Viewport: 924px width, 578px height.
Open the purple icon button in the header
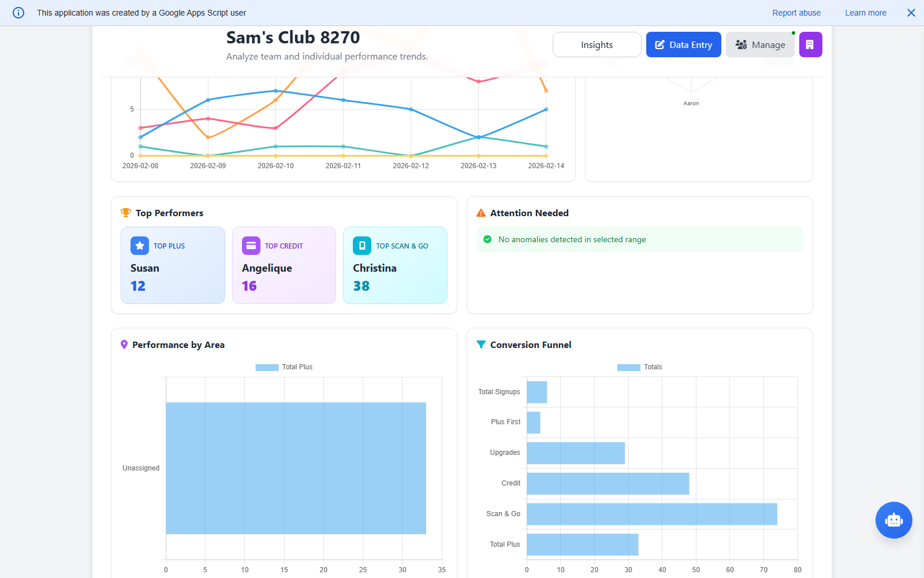810,44
